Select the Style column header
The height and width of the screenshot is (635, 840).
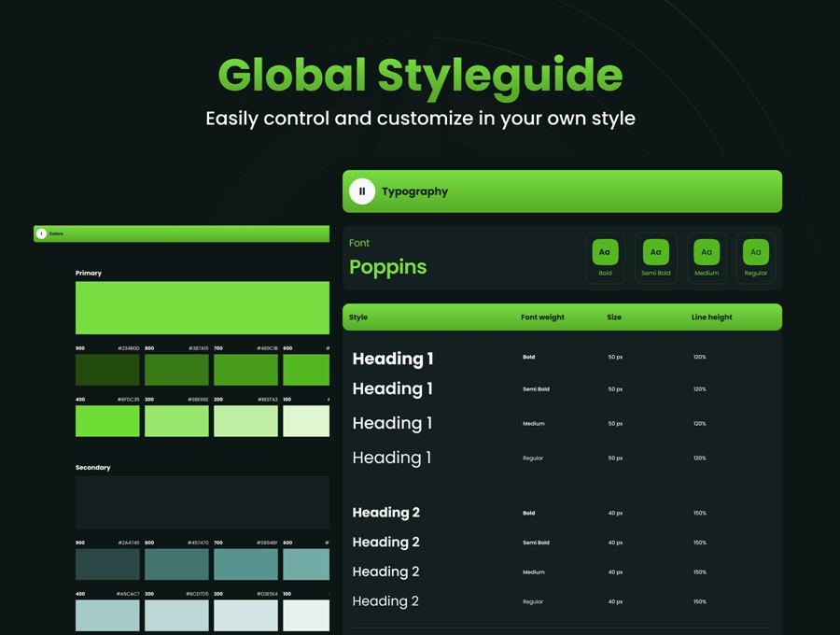[358, 317]
